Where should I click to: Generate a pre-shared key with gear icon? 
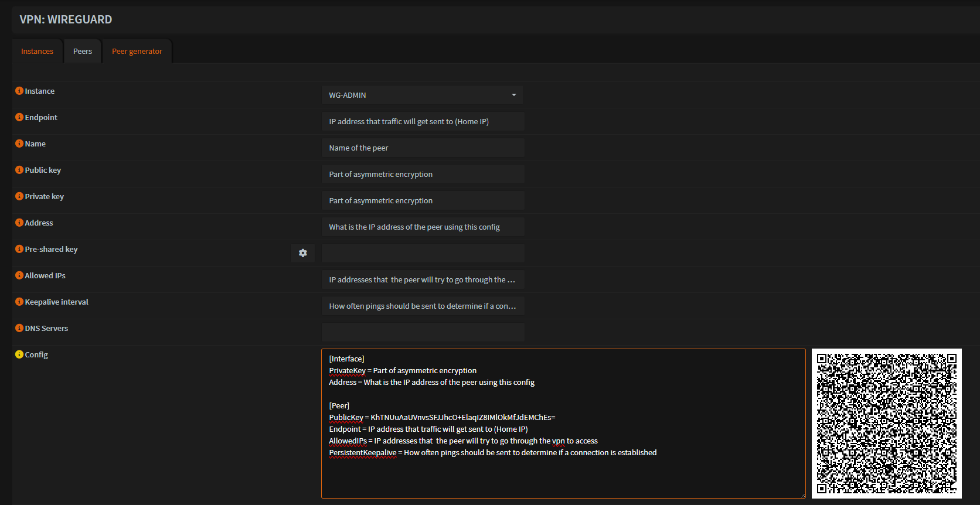pos(303,253)
